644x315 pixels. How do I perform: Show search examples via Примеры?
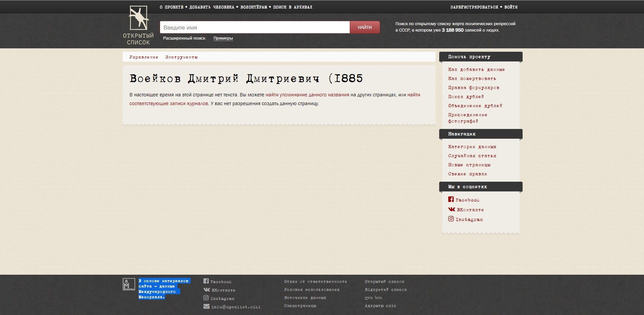223,38
